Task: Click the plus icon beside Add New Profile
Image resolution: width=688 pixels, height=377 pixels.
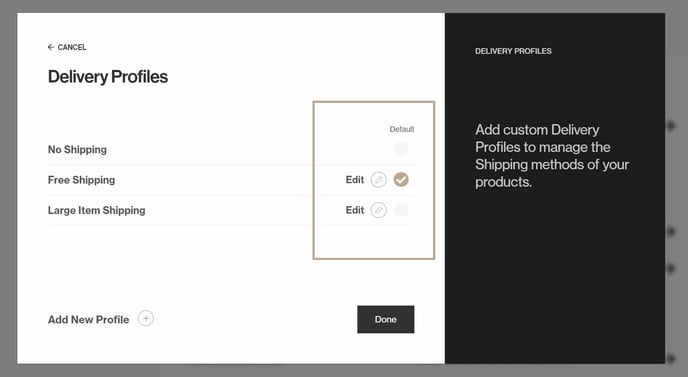Action: (x=146, y=319)
